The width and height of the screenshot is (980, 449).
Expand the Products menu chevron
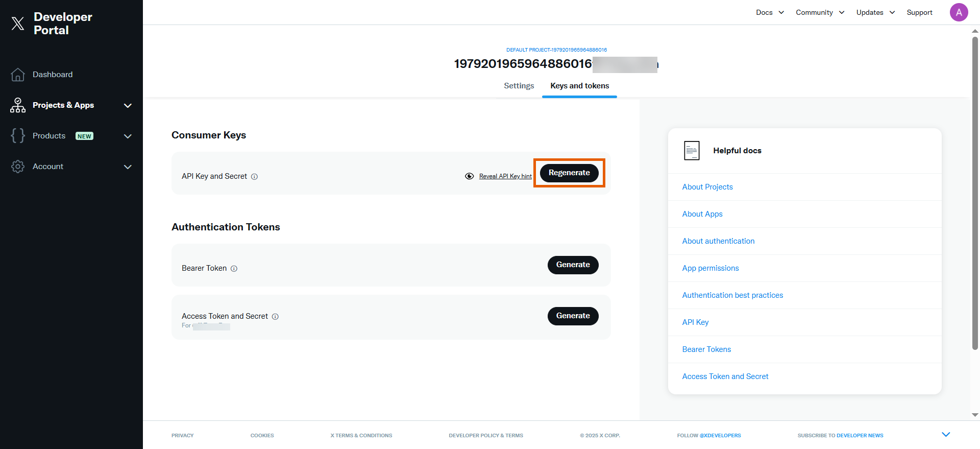[x=128, y=136]
